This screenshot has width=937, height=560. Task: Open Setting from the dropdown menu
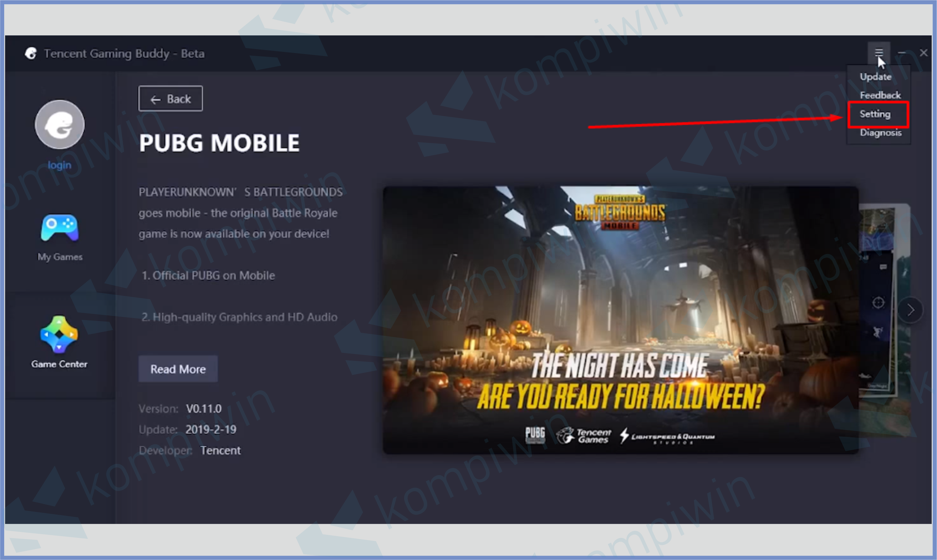(x=875, y=114)
